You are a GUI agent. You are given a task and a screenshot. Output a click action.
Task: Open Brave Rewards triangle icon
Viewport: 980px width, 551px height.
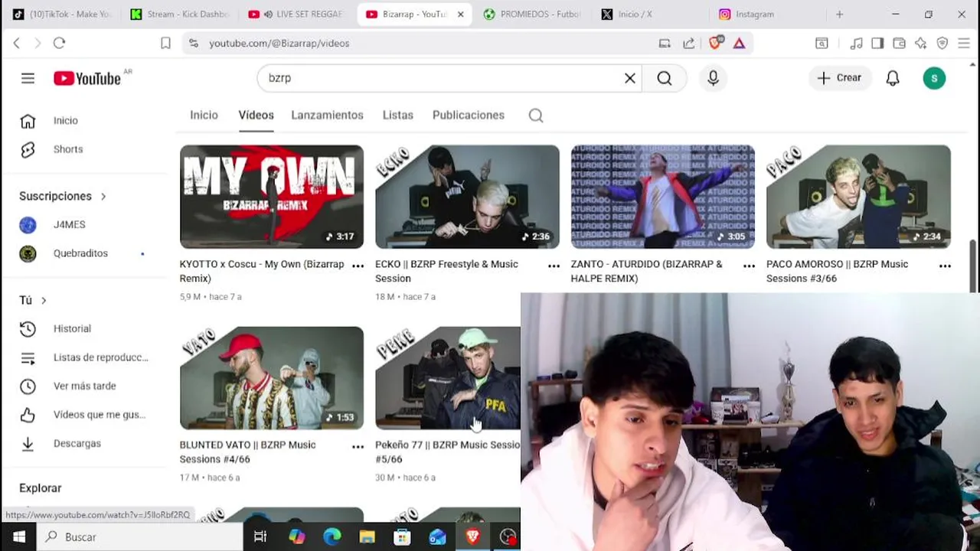click(x=739, y=44)
